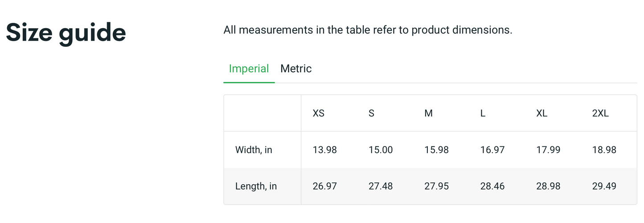The width and height of the screenshot is (644, 223).
Task: Click the S width value 15.00
Action: tap(381, 150)
